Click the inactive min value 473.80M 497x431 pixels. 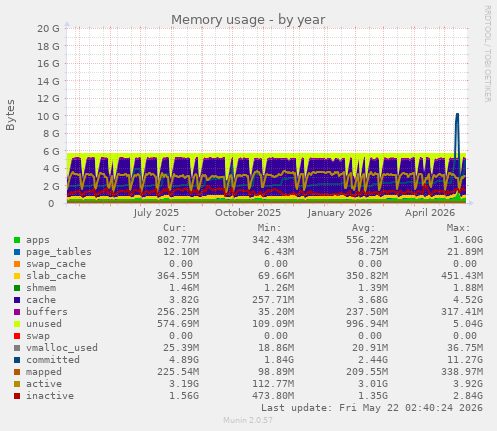(x=273, y=396)
